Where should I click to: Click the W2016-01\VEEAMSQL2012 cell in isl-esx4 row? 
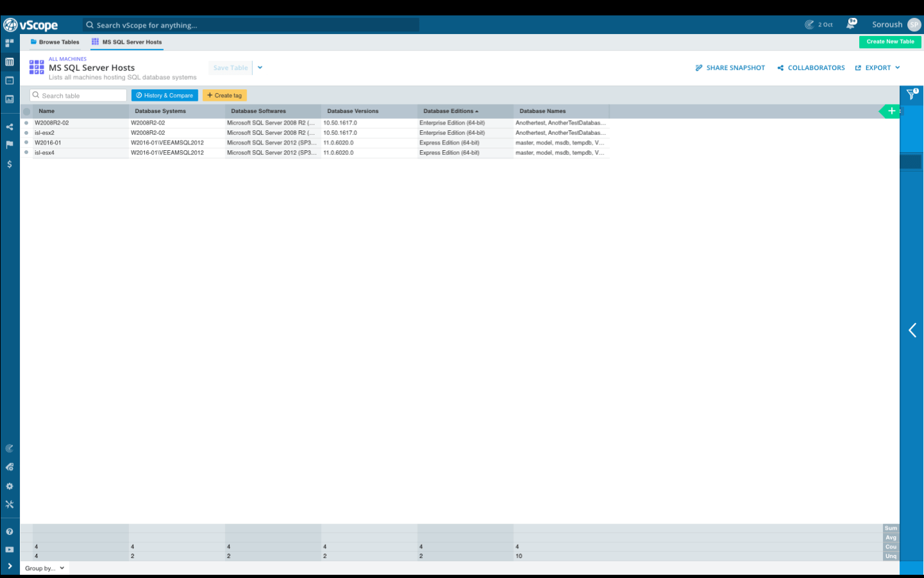[176, 153]
